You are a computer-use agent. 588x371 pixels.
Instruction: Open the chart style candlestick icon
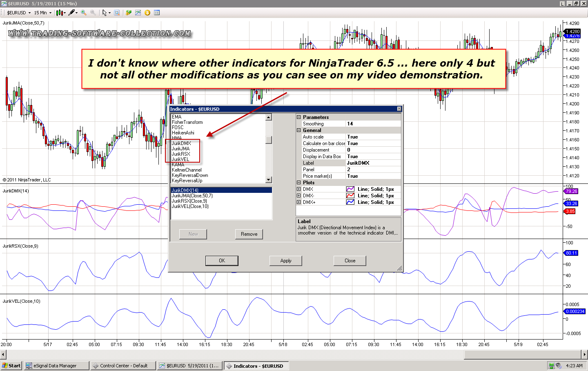click(60, 13)
